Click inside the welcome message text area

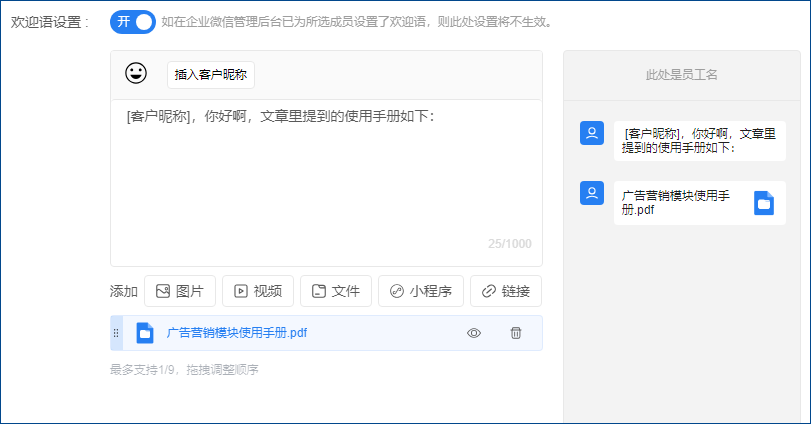coord(326,183)
